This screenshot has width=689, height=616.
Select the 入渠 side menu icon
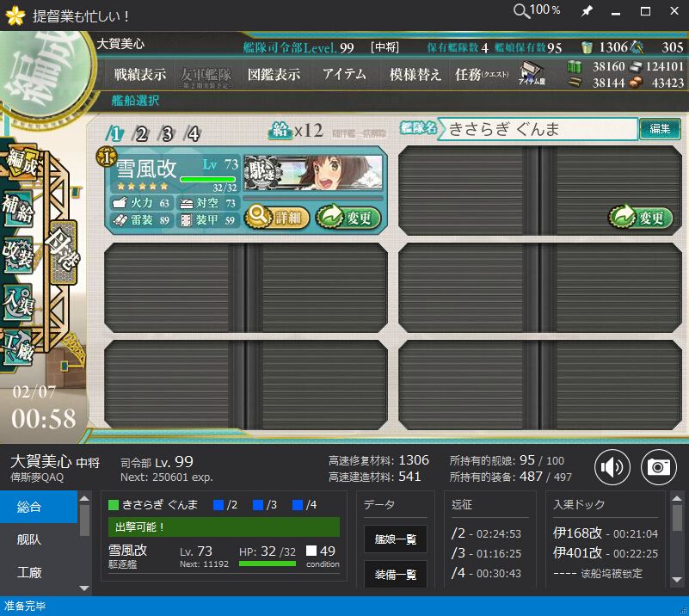click(x=18, y=302)
